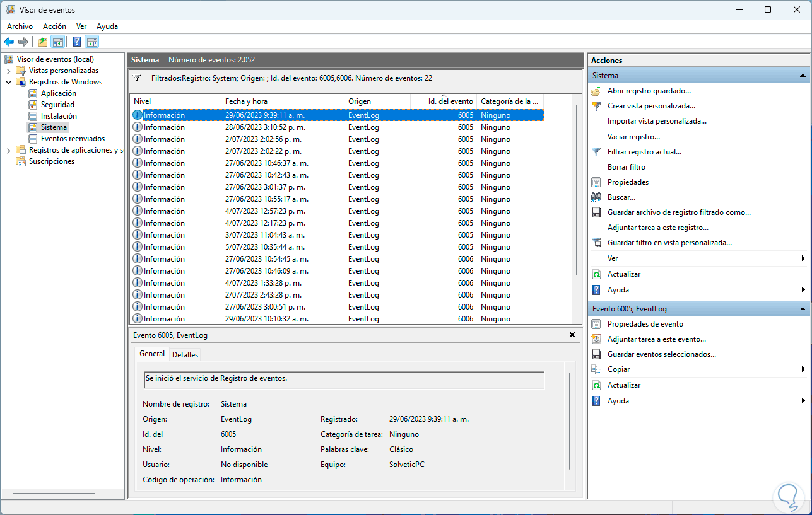812x515 pixels.
Task: Click the blue Back arrow in toolbar
Action: click(x=9, y=42)
